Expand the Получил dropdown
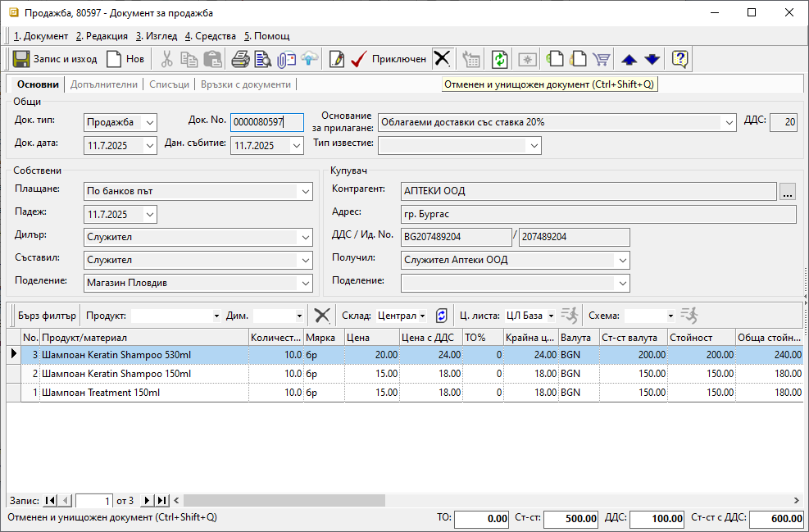The image size is (809, 532). (623, 260)
